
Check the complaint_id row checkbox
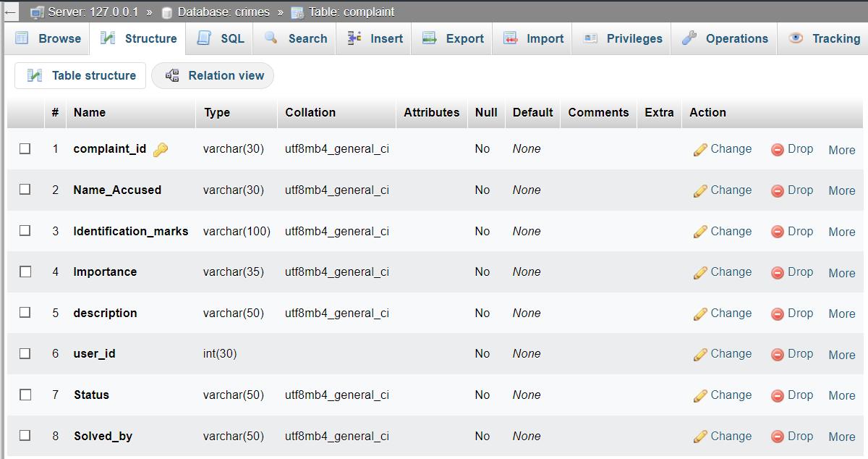(25, 148)
